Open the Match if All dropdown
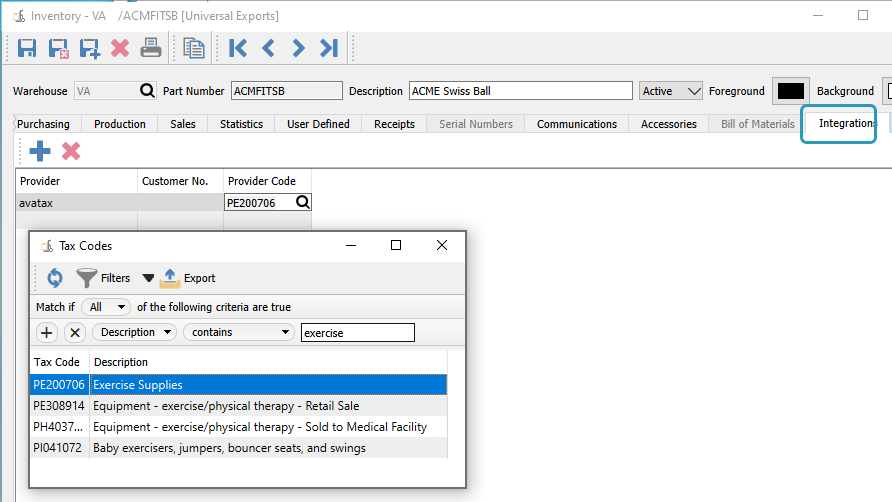 click(106, 307)
